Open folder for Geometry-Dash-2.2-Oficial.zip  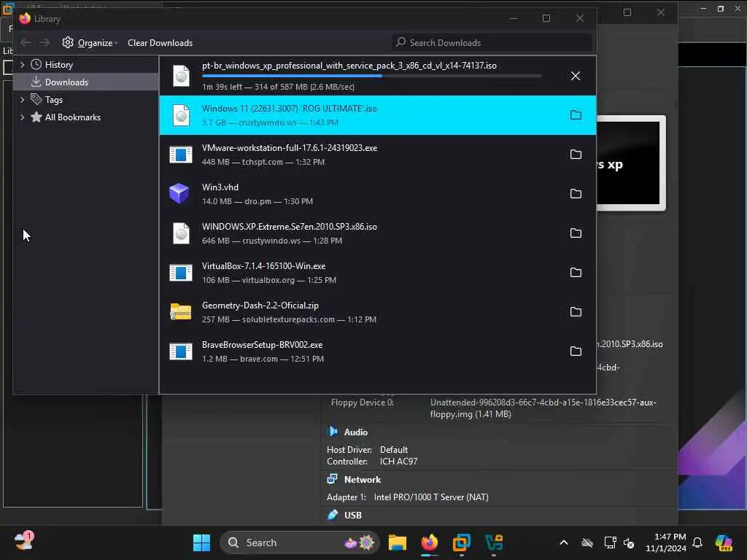click(x=576, y=311)
